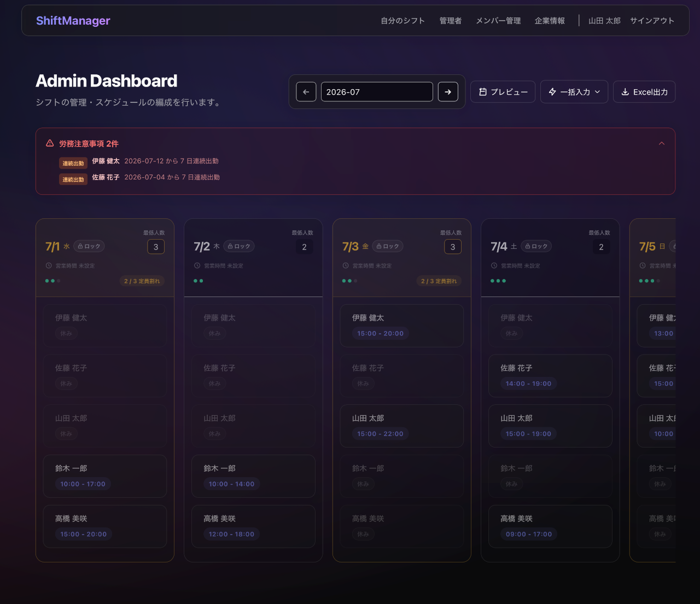Click clock icon under 7/3 header
This screenshot has height=604, width=700.
(x=346, y=266)
